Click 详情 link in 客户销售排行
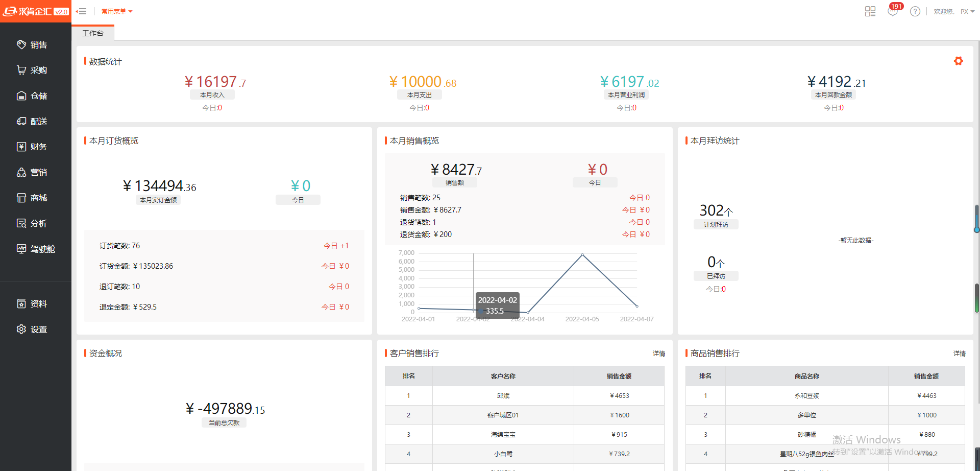This screenshot has height=471, width=980. tap(658, 354)
